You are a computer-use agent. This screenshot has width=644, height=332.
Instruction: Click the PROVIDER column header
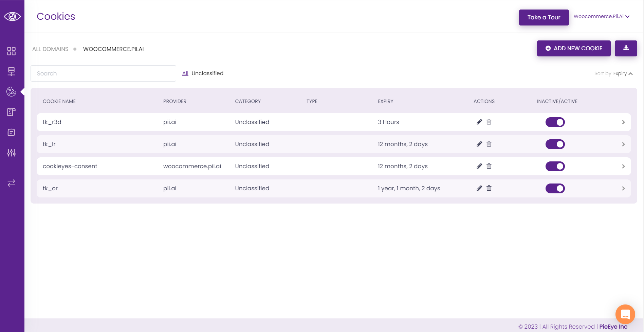[175, 101]
